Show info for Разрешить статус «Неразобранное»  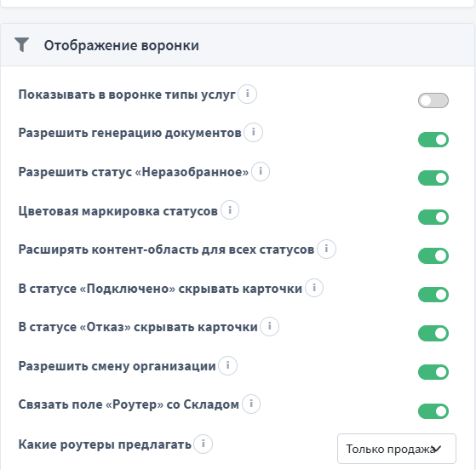point(261,171)
